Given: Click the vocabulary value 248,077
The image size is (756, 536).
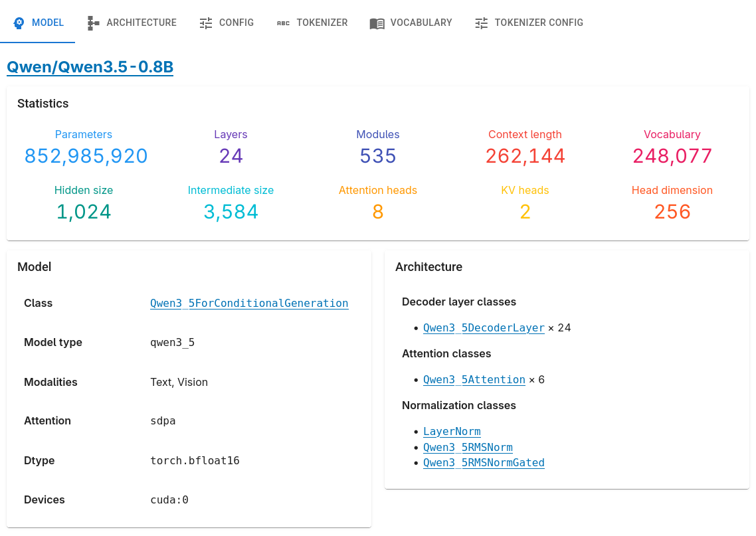Looking at the screenshot, I should [x=672, y=155].
